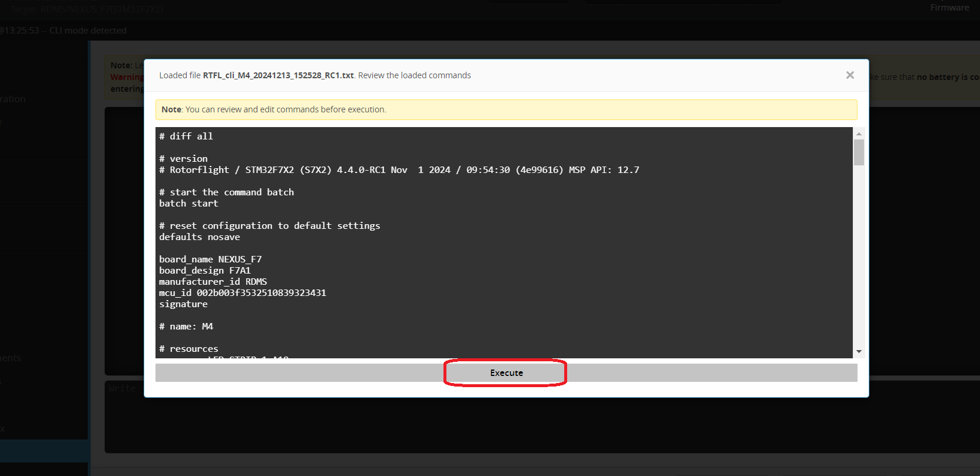
Task: Click the 'manufacturer_id RDMS' line
Action: click(x=213, y=282)
